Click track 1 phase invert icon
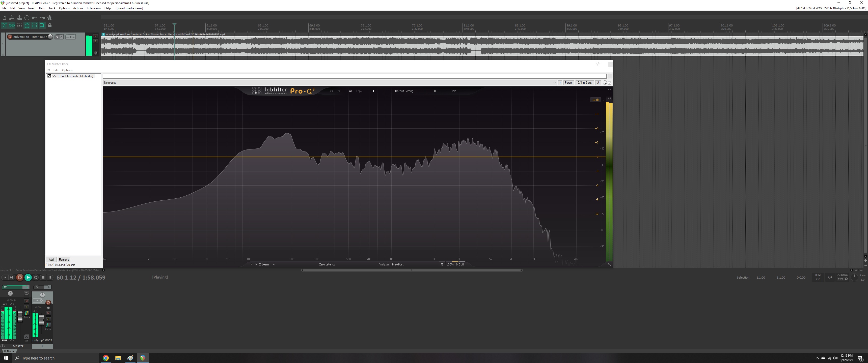 coord(95,53)
